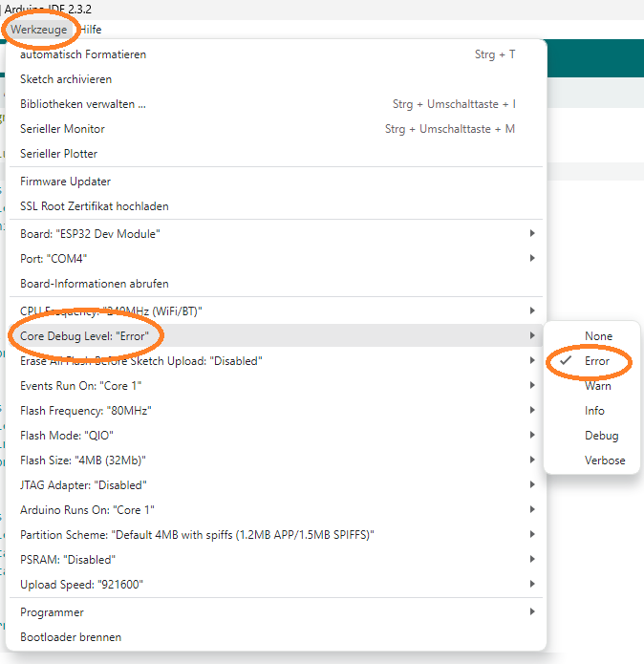Launch Serieller Plotter
This screenshot has width=644, height=664.
pyautogui.click(x=275, y=154)
